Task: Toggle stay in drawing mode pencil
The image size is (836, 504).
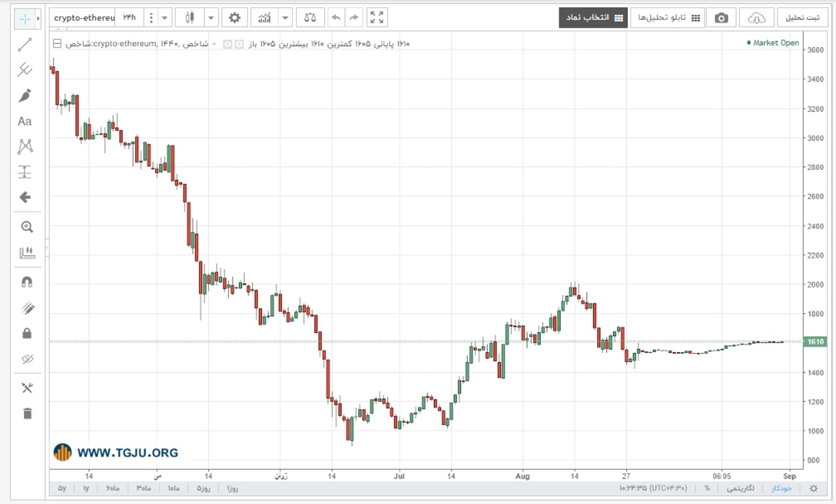Action: pos(26,308)
